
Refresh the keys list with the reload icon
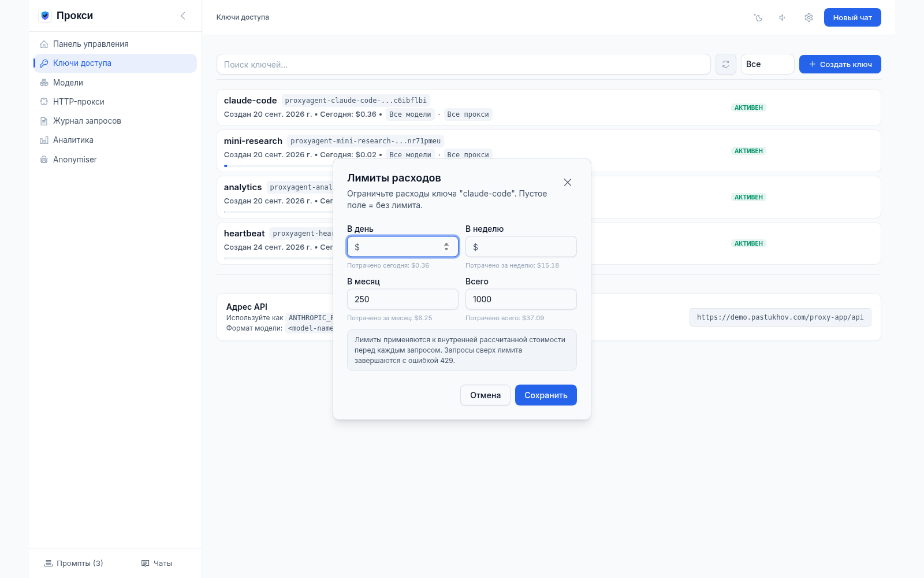726,64
